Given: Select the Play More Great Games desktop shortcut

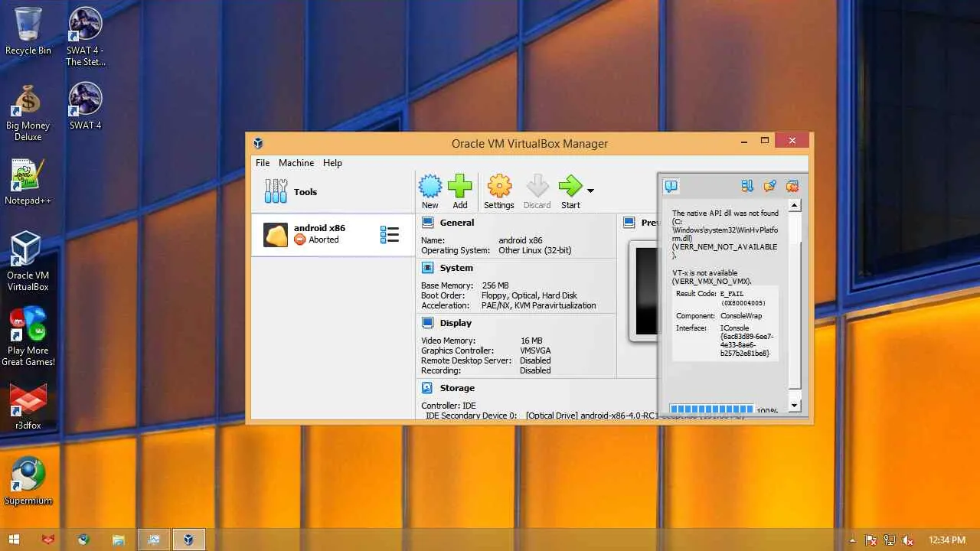Looking at the screenshot, I should pos(28,337).
